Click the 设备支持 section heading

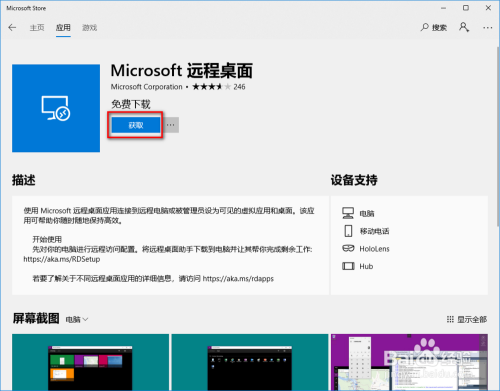coord(354,180)
